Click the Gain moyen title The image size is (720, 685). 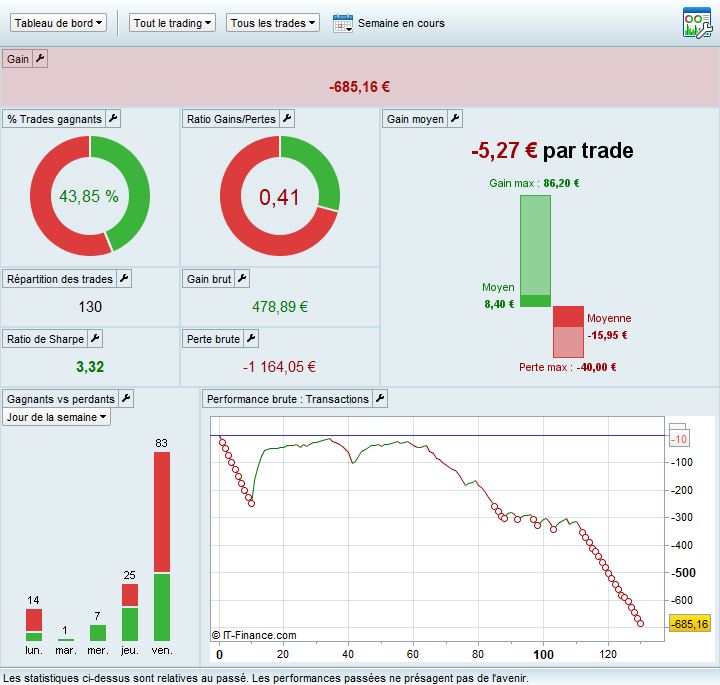pos(415,119)
